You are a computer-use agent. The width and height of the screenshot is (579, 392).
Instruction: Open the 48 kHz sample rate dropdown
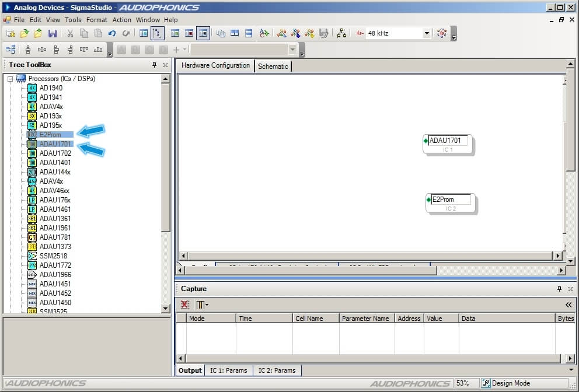[x=427, y=34]
